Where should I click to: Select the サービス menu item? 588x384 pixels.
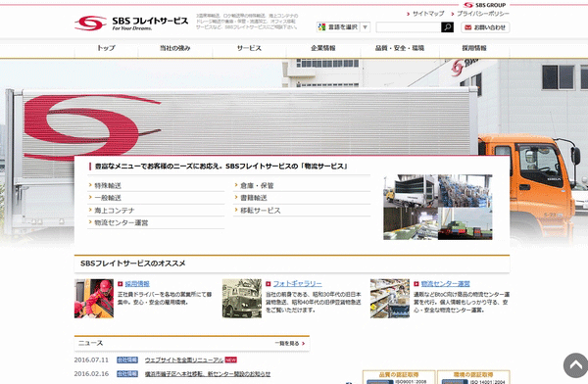(x=249, y=48)
